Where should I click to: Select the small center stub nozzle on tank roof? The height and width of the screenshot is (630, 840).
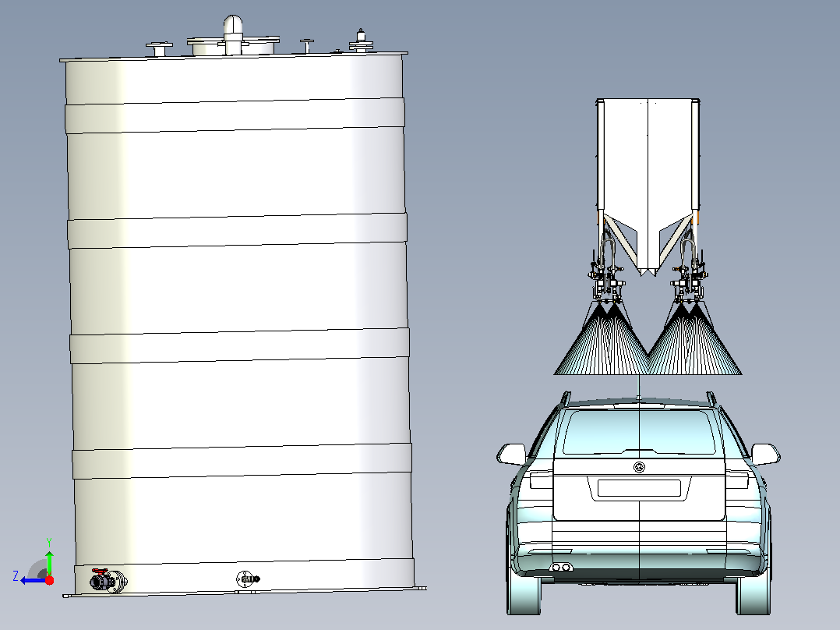coord(307,45)
